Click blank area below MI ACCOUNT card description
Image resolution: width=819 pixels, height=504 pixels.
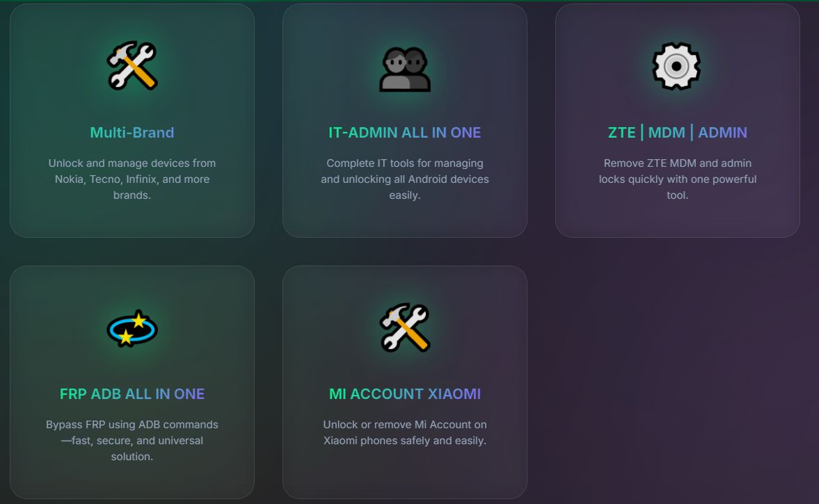pyautogui.click(x=405, y=473)
